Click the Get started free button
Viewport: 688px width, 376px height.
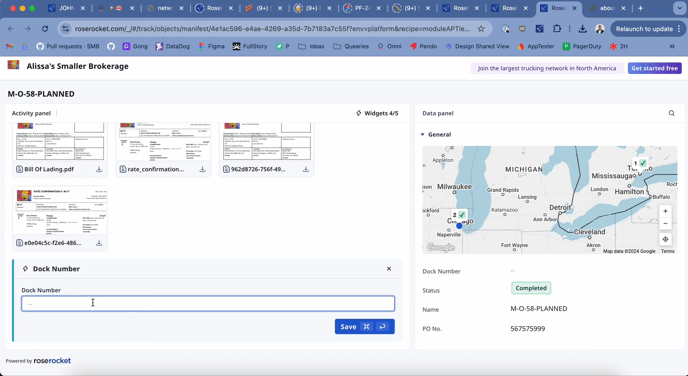point(655,68)
